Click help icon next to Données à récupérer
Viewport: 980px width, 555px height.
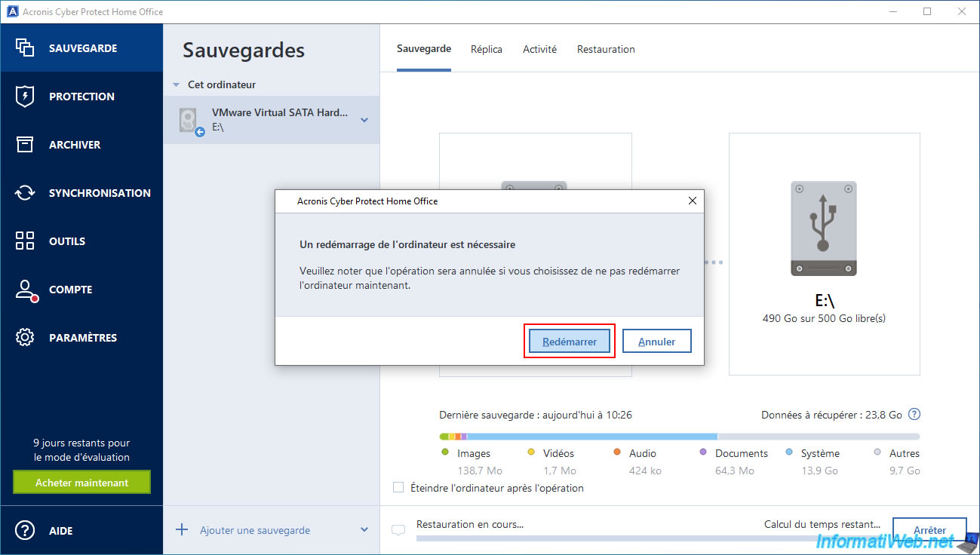pos(914,415)
